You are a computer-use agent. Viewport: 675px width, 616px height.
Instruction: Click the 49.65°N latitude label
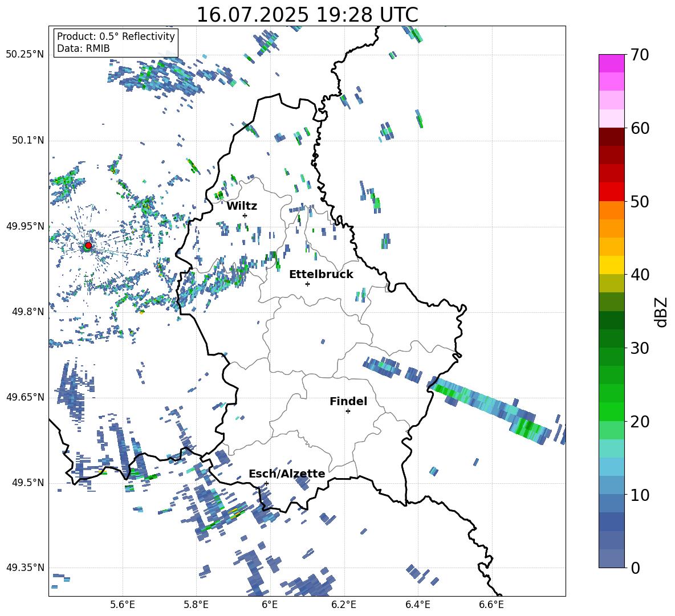(x=25, y=397)
